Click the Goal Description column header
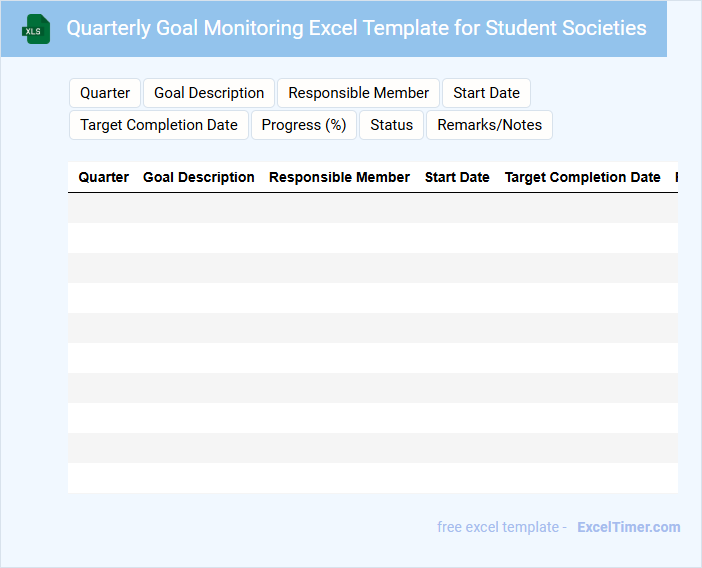This screenshot has width=702, height=568. tap(199, 177)
